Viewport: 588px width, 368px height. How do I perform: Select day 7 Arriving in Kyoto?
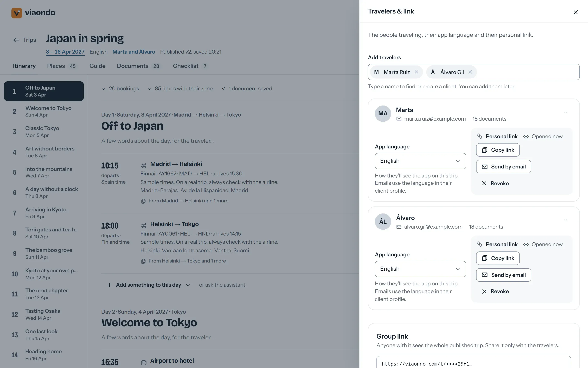click(x=44, y=213)
